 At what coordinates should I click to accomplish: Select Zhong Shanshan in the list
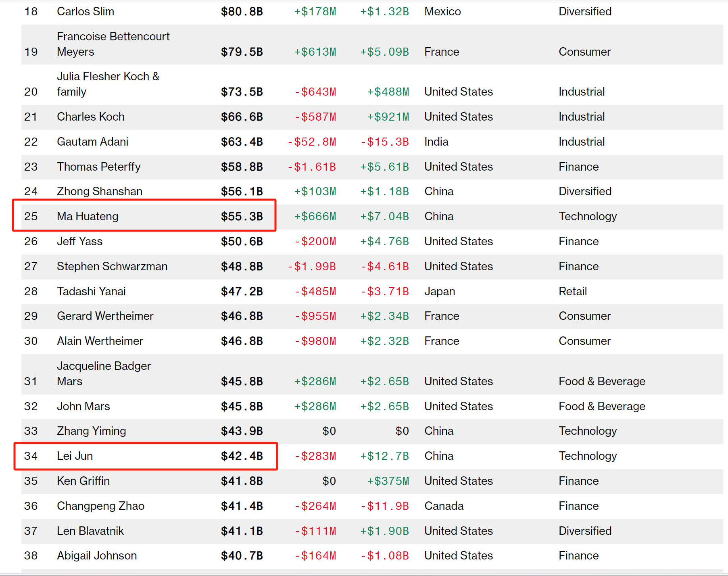coord(100,192)
